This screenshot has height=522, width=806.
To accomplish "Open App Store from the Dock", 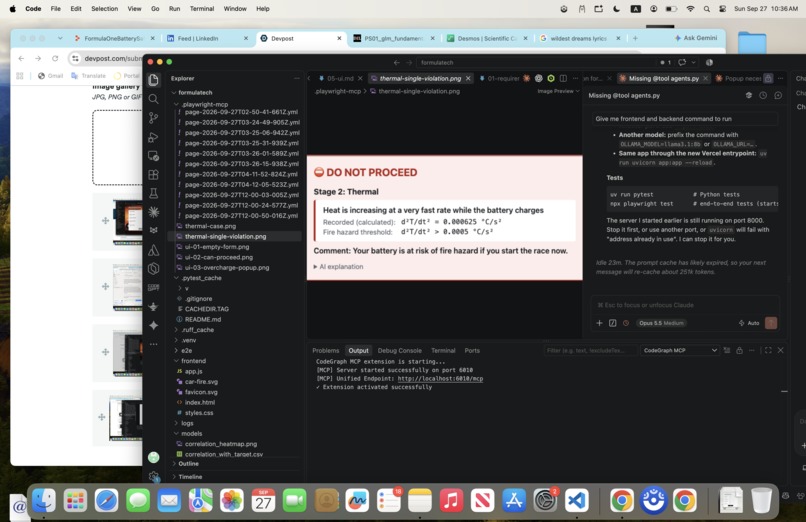I will pyautogui.click(x=514, y=500).
